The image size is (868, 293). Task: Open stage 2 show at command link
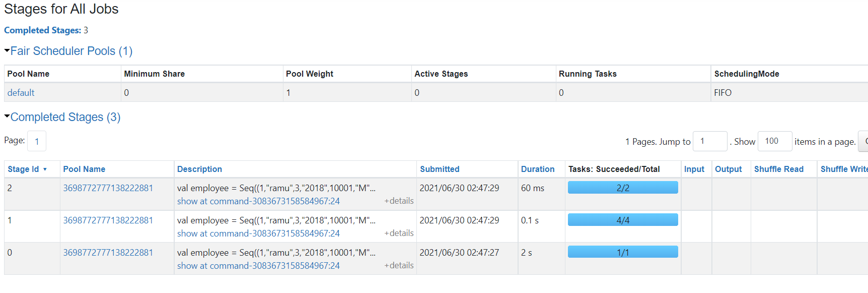(x=258, y=201)
